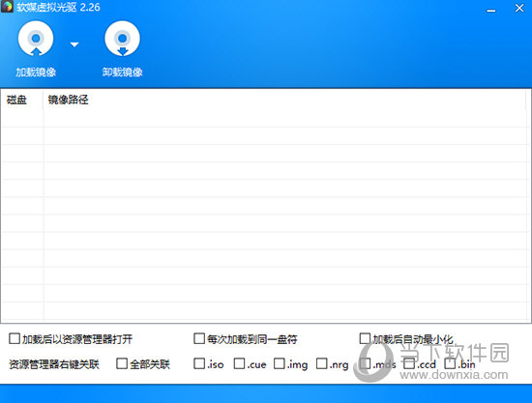Enable 加载后自动最小化 checkbox
532x403 pixels.
point(365,338)
